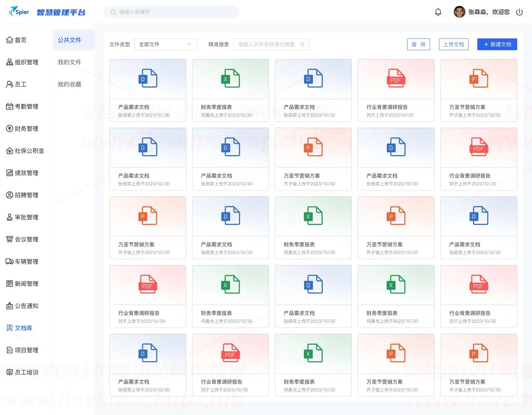The height and width of the screenshot is (415, 532).
Task: Click the 车辆管理 truck icon
Action: tap(10, 261)
